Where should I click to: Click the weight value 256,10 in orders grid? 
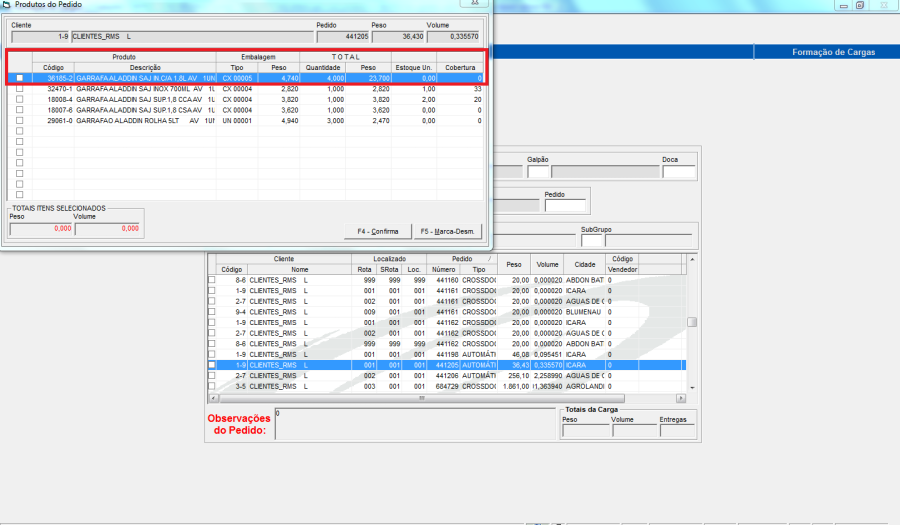click(x=518, y=375)
